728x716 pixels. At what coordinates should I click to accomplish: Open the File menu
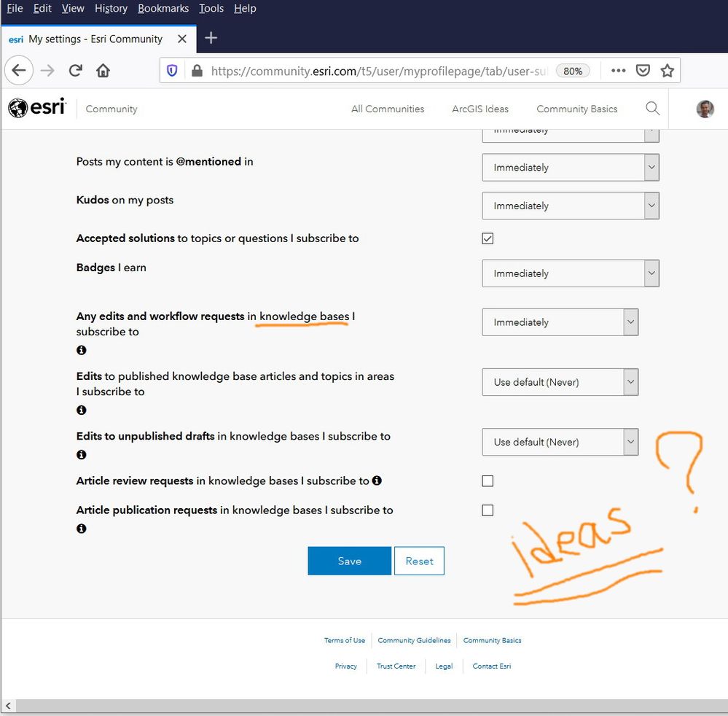(x=15, y=8)
